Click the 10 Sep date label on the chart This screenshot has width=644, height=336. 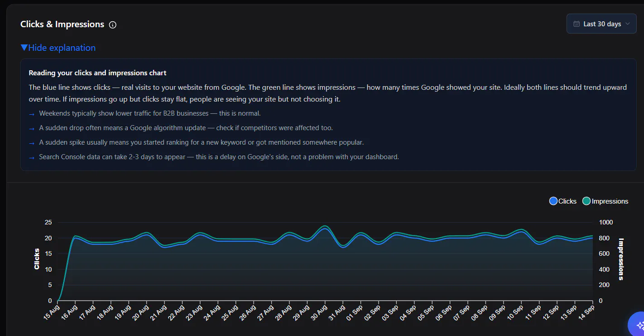point(515,312)
